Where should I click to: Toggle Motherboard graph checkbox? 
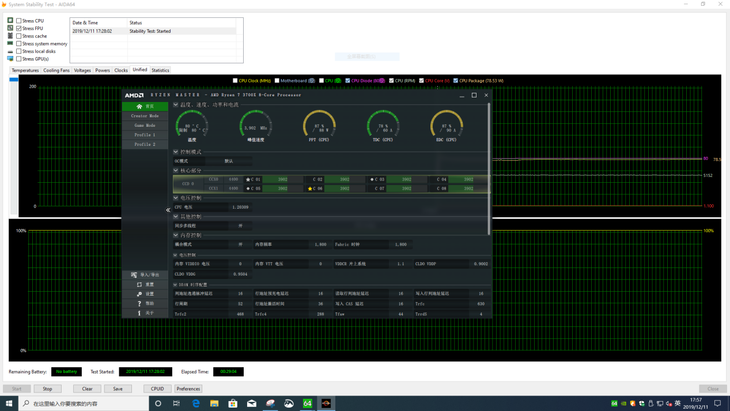pos(277,81)
